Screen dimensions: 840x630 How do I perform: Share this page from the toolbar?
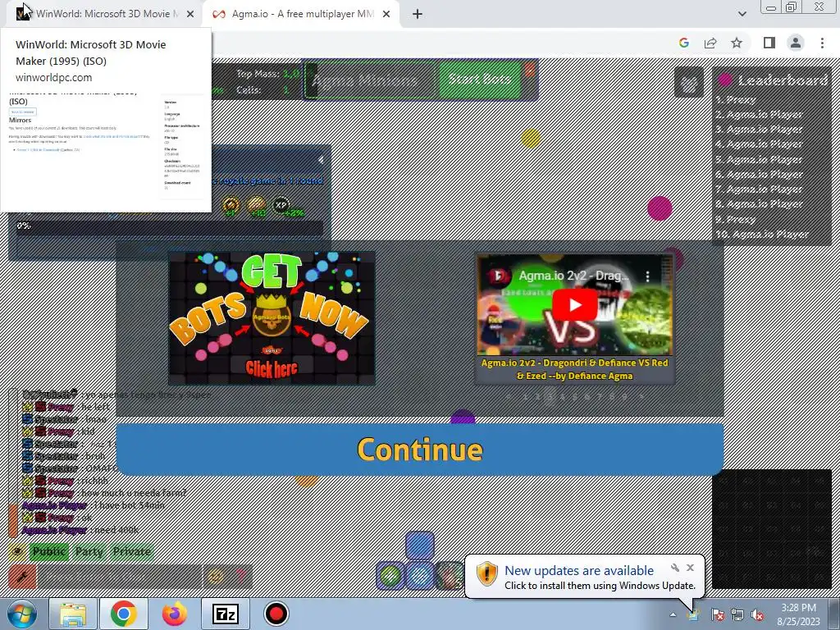click(710, 43)
